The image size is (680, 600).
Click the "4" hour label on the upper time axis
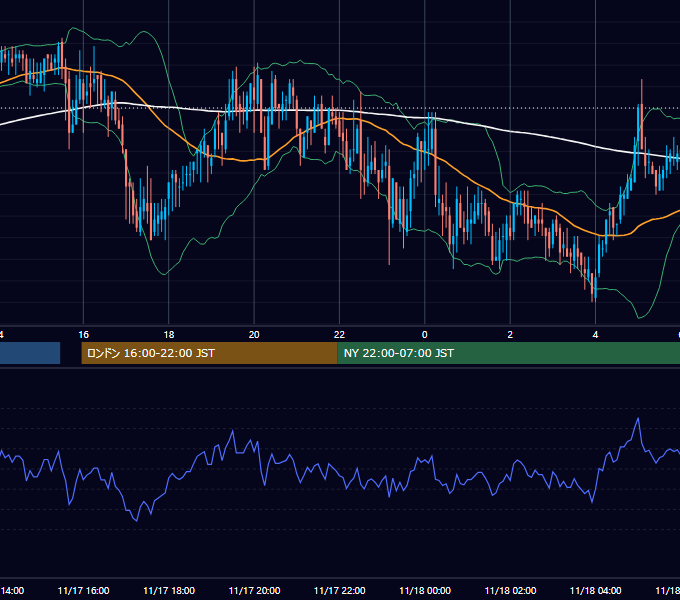point(595,335)
